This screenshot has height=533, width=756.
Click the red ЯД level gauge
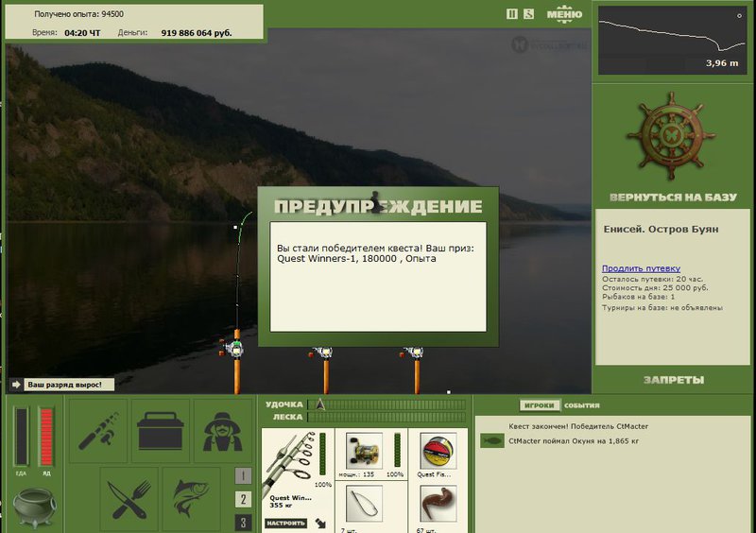pos(46,437)
